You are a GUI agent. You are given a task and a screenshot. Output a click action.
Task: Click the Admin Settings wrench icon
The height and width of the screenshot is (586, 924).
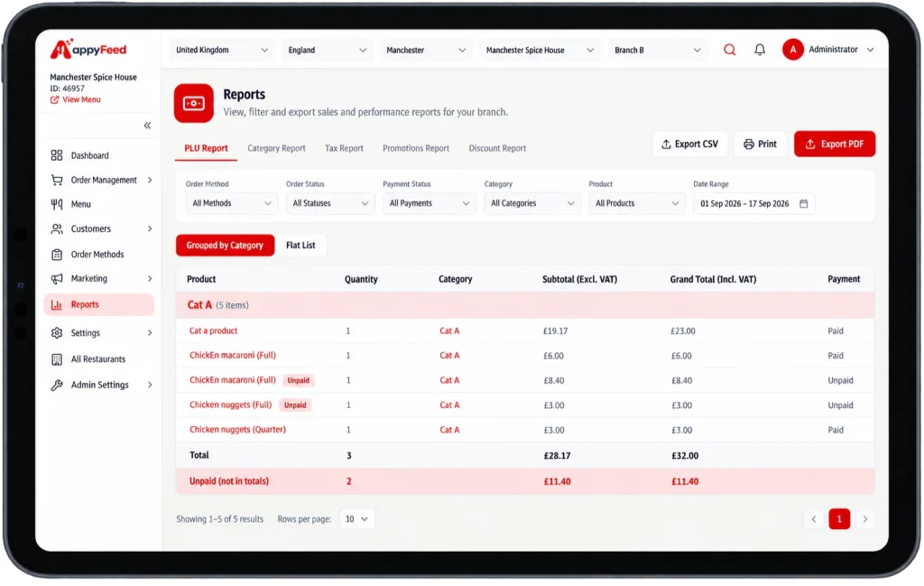[57, 385]
